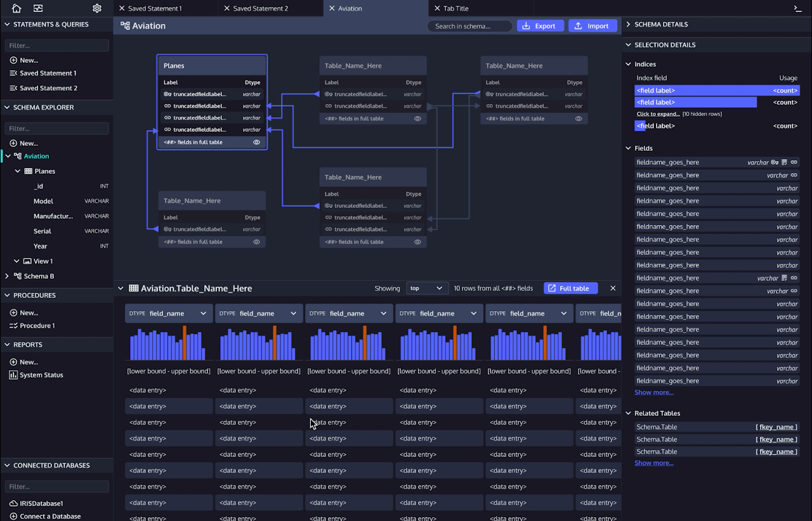This screenshot has height=521, width=812.
Task: Click the plus icon under Statements & Queries
Action: tap(13, 60)
